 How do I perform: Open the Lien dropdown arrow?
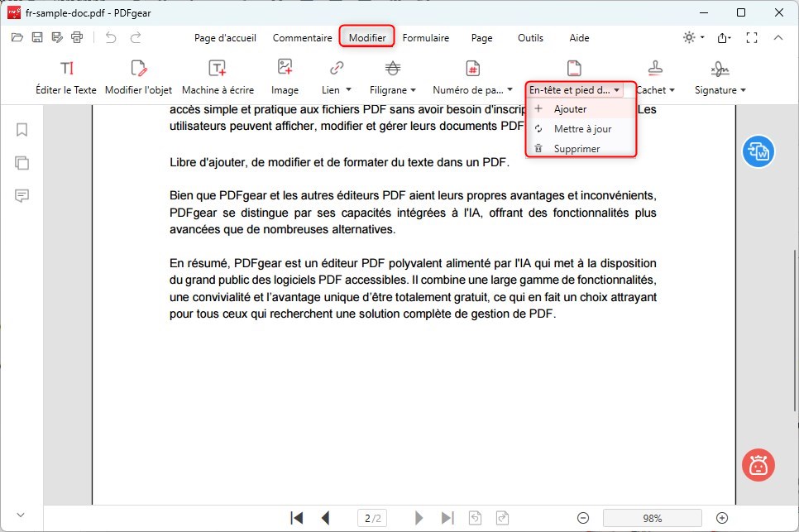click(x=347, y=89)
